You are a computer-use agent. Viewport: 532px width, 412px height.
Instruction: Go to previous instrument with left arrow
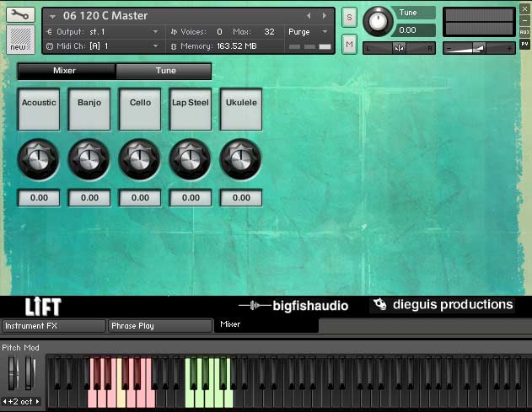tap(309, 16)
